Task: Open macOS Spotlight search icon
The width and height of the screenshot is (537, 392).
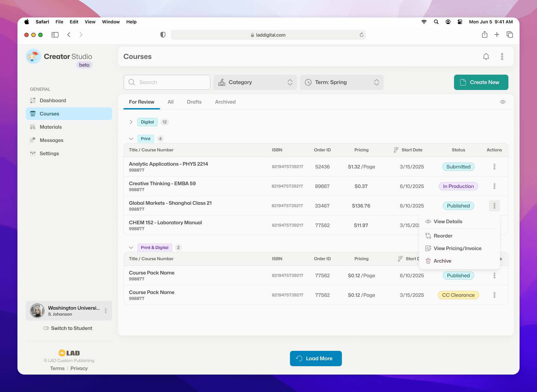Action: point(436,22)
